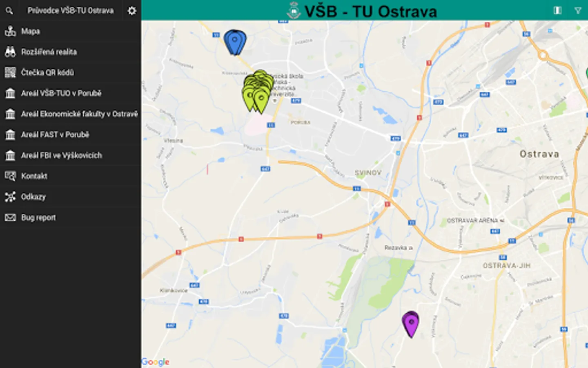This screenshot has width=588, height=368.
Task: Open the Kontakt page
Action: [x=71, y=176]
